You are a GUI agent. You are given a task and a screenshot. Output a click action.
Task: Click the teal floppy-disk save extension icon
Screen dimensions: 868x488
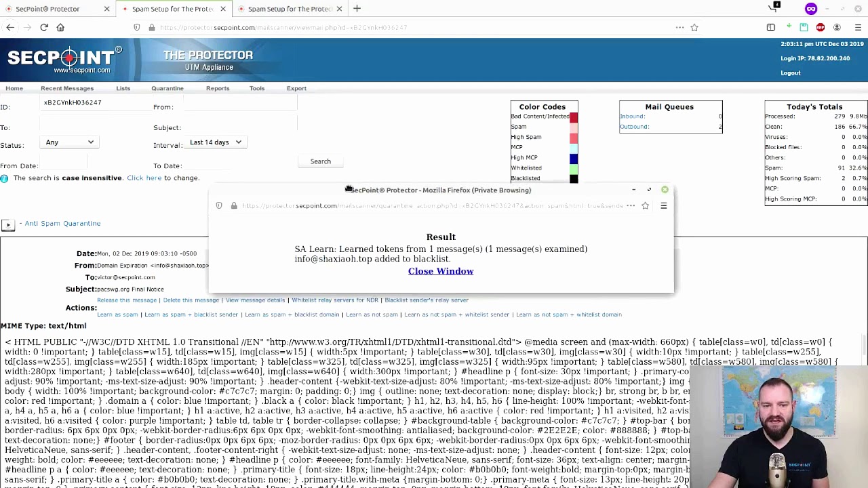(x=804, y=27)
